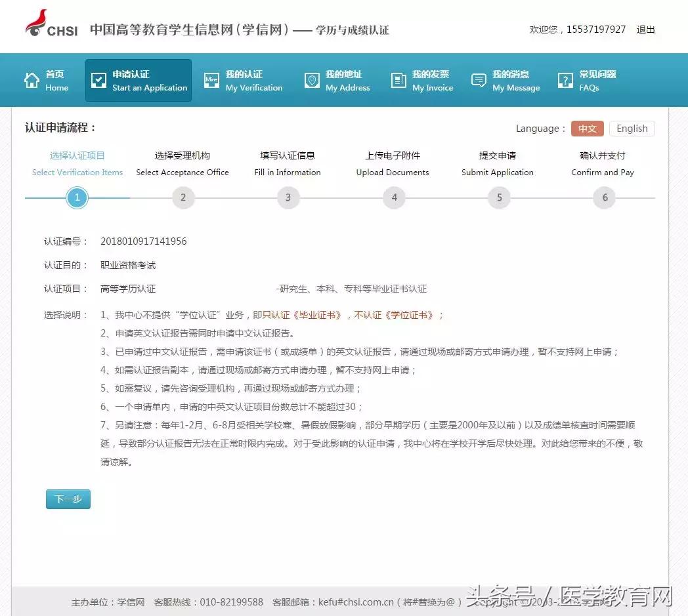Click 退出 to log out

(x=645, y=30)
